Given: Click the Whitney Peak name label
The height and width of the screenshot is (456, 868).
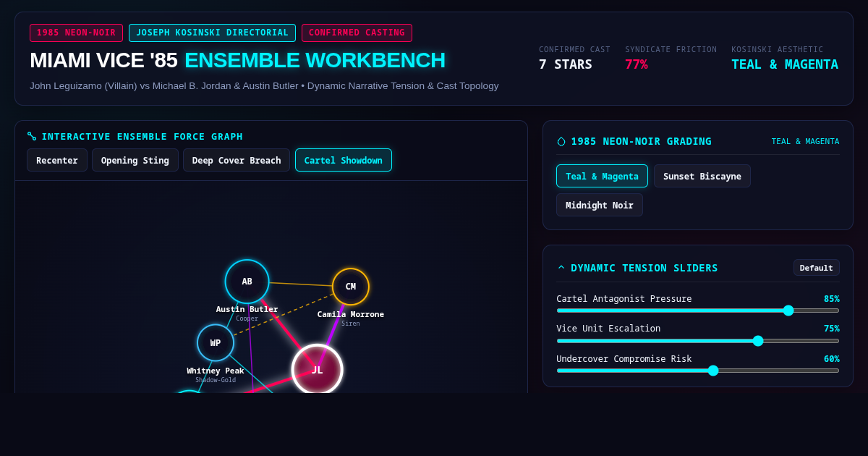Looking at the screenshot, I should (x=216, y=371).
